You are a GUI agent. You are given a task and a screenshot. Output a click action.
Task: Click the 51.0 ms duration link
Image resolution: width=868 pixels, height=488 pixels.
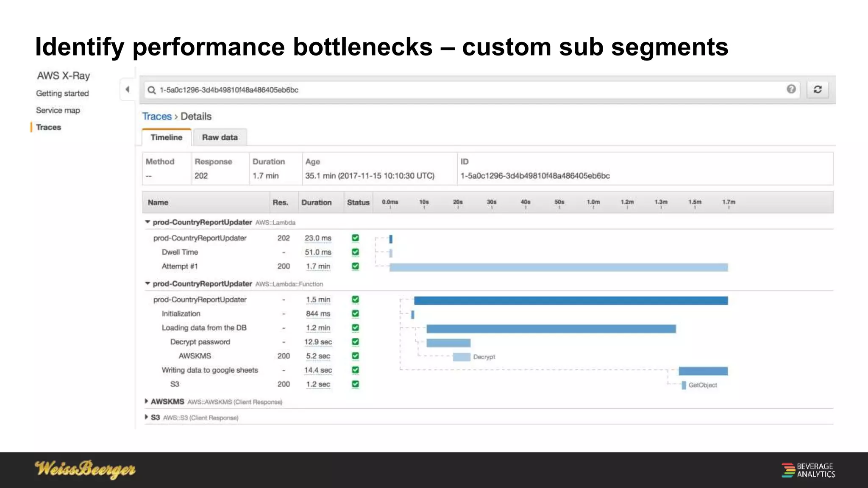point(318,252)
